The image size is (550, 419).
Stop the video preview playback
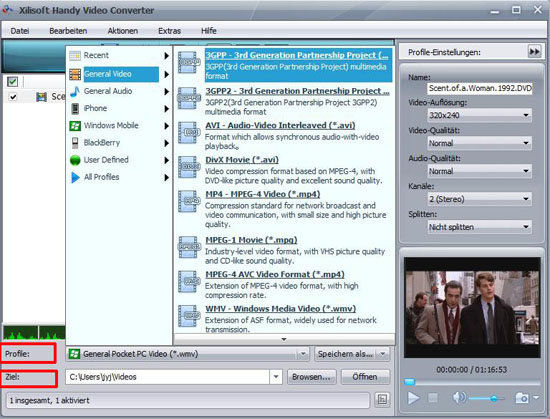click(433, 398)
